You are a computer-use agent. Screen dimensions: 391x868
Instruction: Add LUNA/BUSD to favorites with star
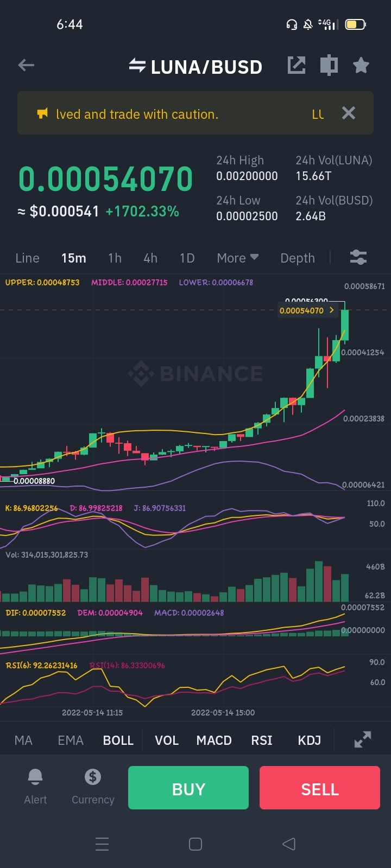pyautogui.click(x=361, y=65)
